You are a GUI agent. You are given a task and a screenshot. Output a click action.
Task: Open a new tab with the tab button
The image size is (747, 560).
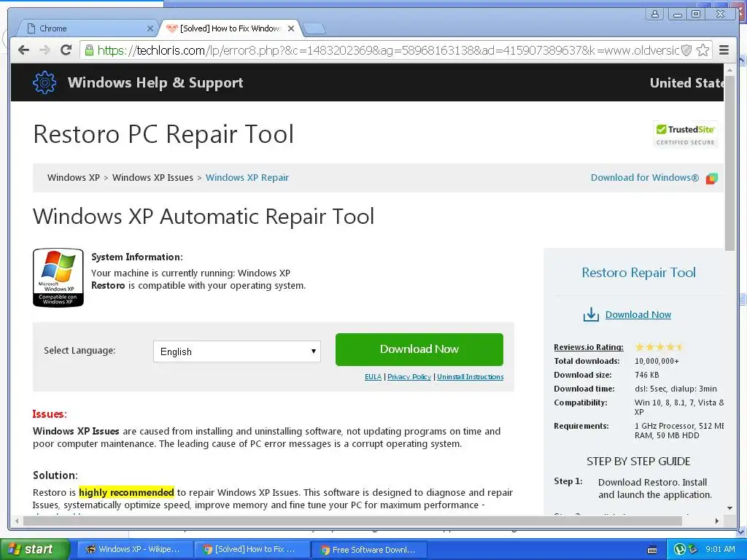point(314,29)
